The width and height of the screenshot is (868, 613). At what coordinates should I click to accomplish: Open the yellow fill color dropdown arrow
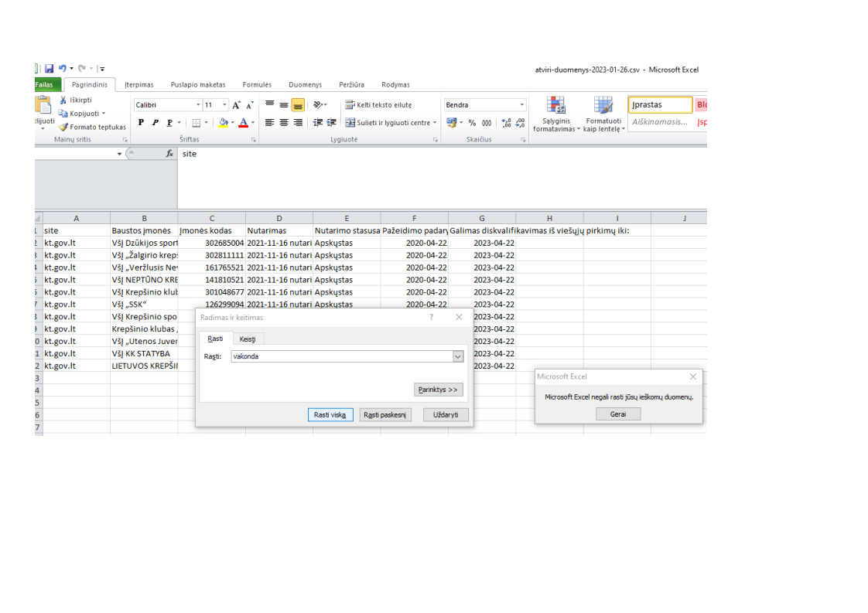pyautogui.click(x=232, y=123)
